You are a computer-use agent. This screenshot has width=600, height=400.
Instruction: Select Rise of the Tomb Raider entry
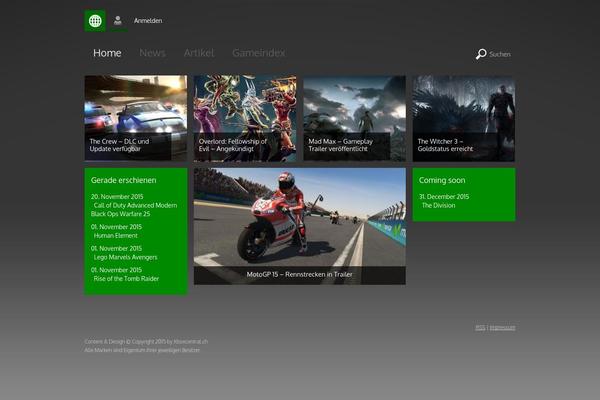[126, 279]
